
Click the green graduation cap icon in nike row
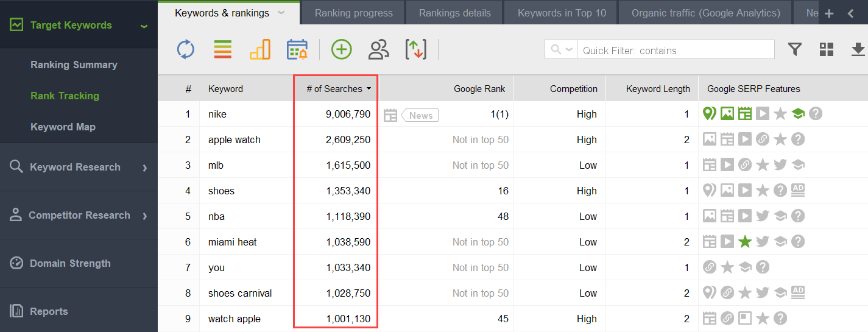pyautogui.click(x=798, y=114)
